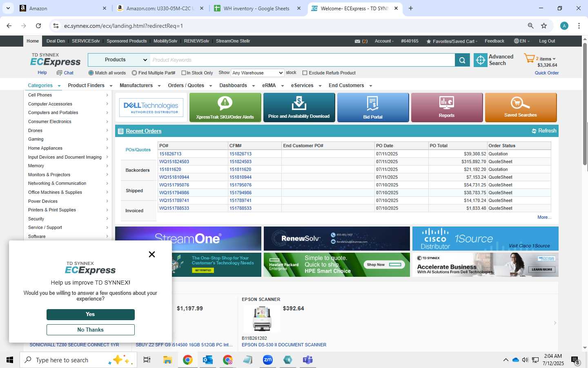588x368 pixels.
Task: Click the Epson DS-530 scanner thumbnail
Action: 262,319
